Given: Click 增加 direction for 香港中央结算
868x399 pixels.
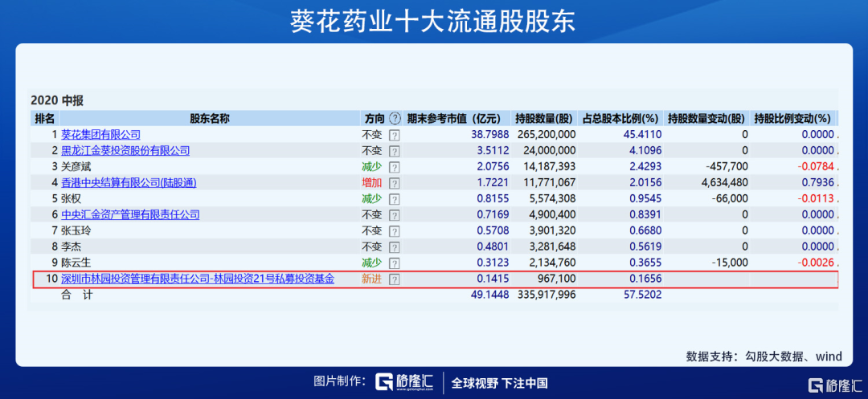Looking at the screenshot, I should click(371, 182).
